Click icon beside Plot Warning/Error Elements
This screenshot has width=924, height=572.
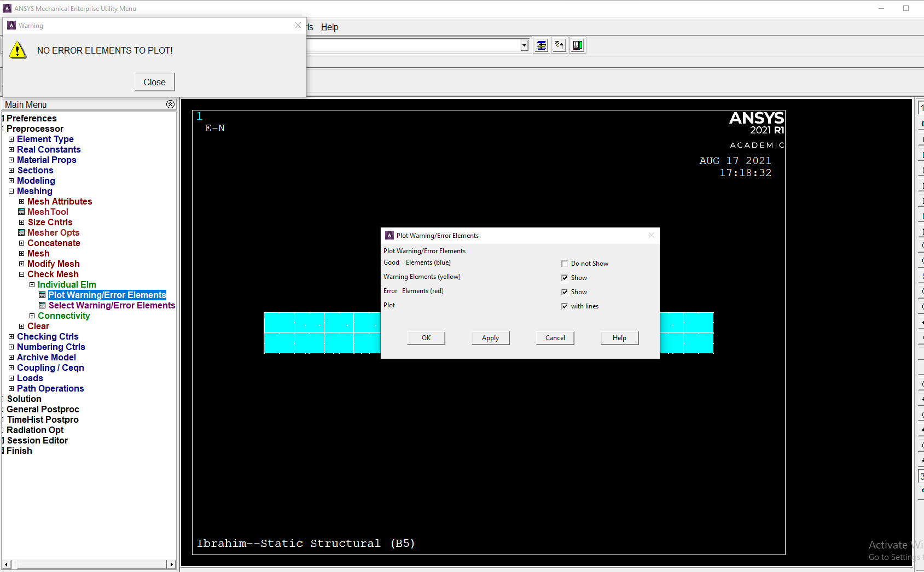42,295
